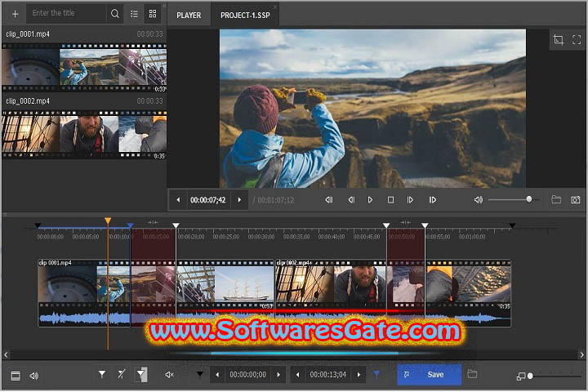This screenshot has height=392, width=588.
Task: Click the clip_0002.mp4 file name label
Action: (x=28, y=101)
